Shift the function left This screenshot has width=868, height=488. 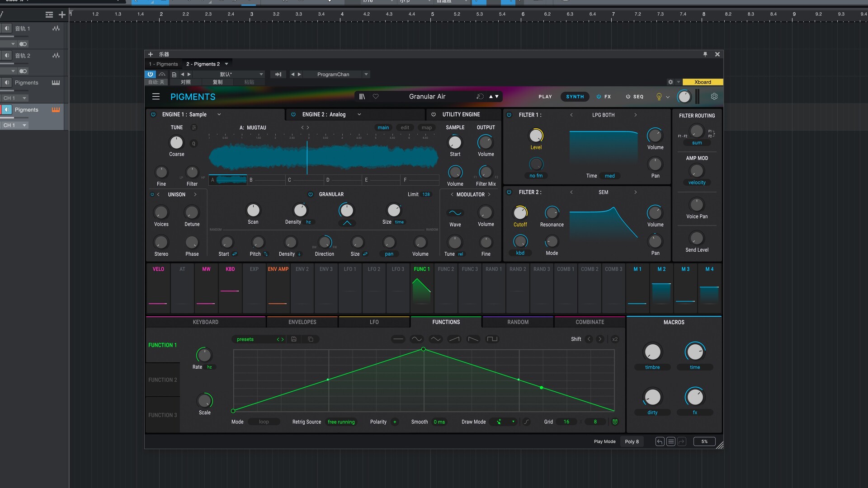point(589,339)
